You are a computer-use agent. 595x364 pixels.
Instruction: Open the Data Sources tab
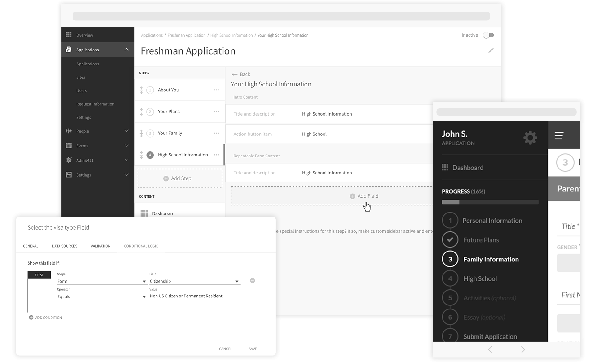64,246
